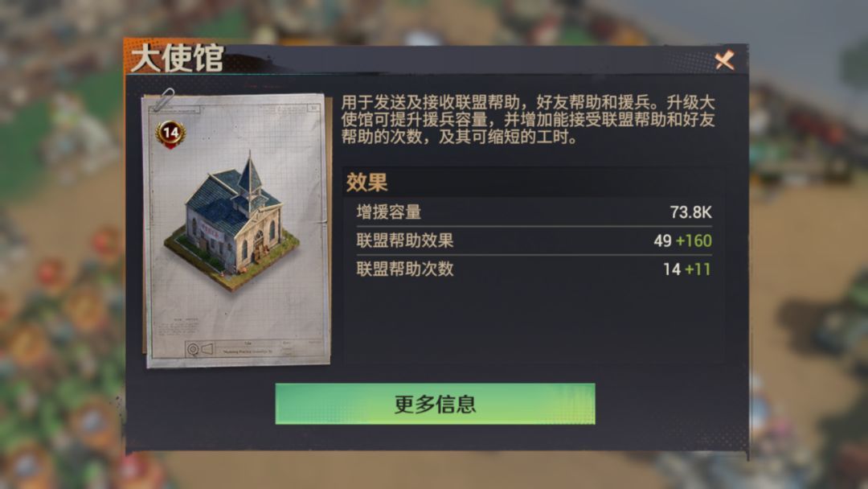Click the green +160 bonus value
This screenshot has height=489, width=868.
(x=694, y=241)
